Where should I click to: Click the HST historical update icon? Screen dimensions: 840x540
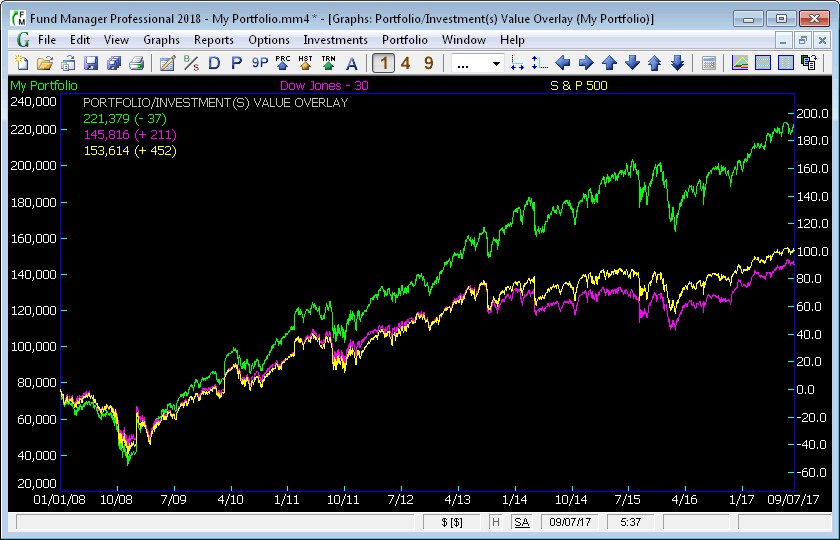(305, 63)
